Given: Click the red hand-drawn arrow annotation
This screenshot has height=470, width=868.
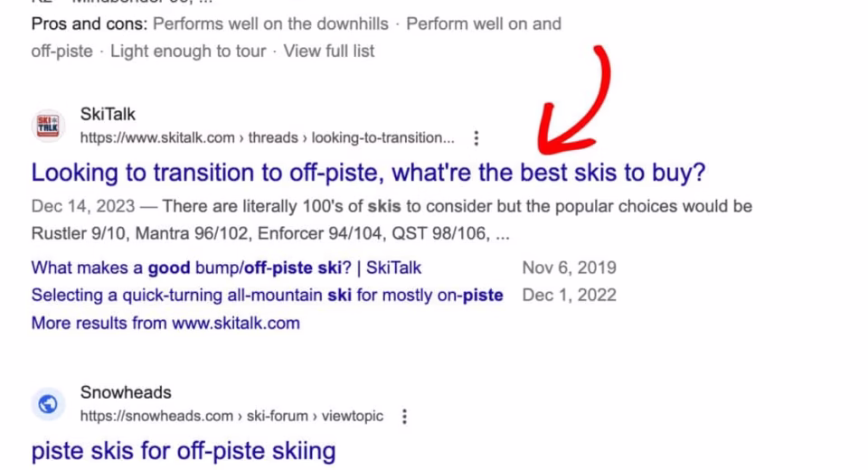Looking at the screenshot, I should pos(579,108).
